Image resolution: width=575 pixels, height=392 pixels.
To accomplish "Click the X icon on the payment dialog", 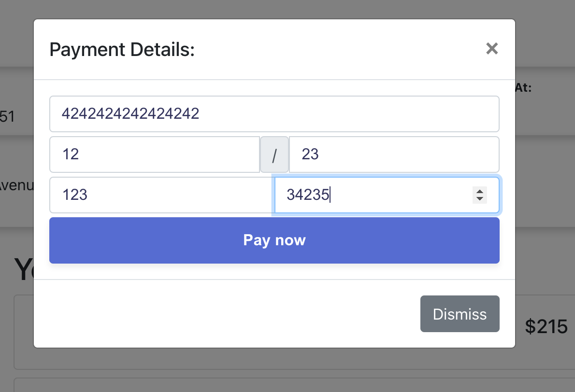I will [x=492, y=49].
